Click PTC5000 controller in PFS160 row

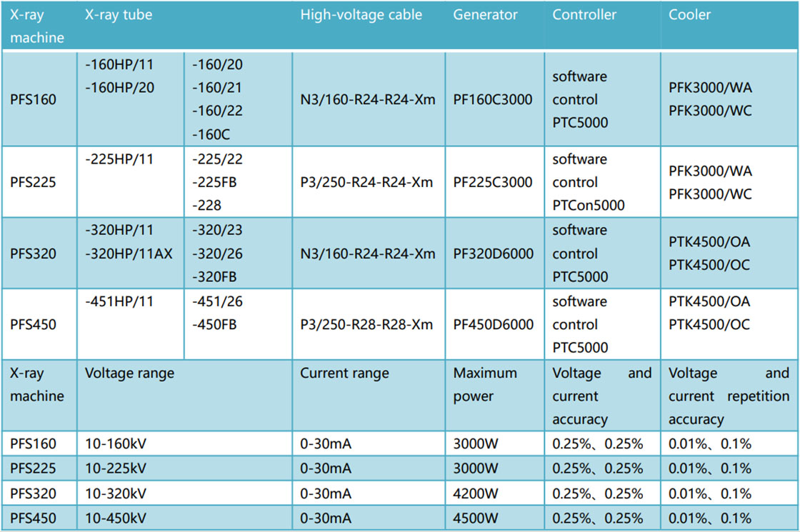580,122
